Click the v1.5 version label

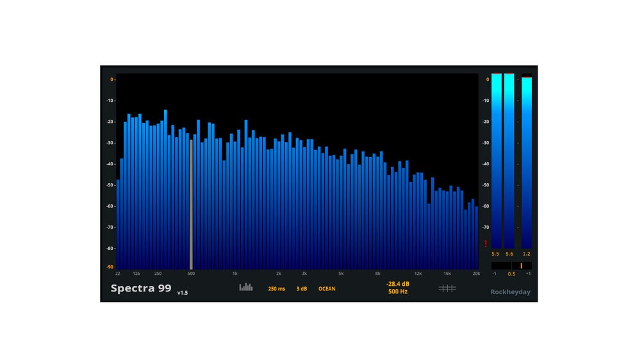(x=183, y=293)
